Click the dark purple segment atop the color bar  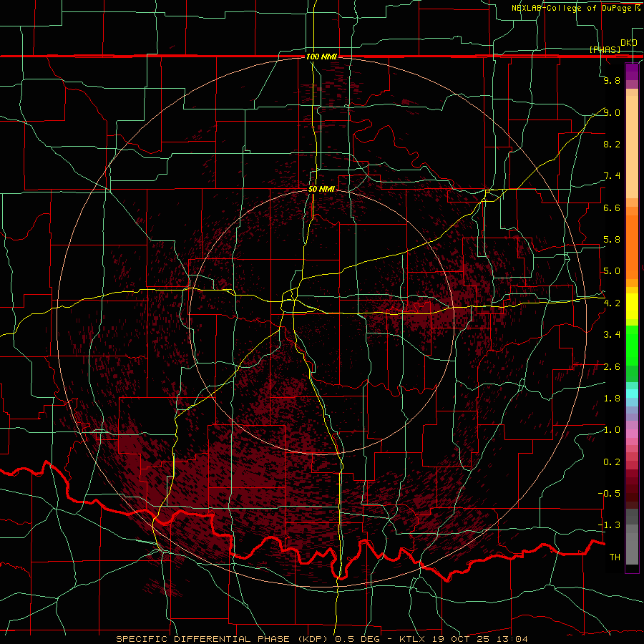(x=632, y=72)
